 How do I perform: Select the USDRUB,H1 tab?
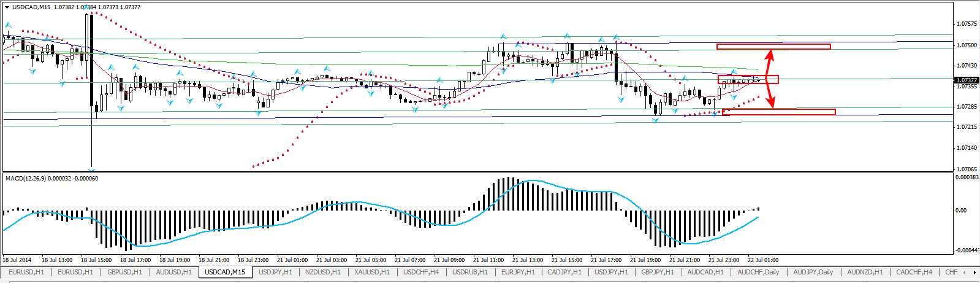[x=470, y=272]
